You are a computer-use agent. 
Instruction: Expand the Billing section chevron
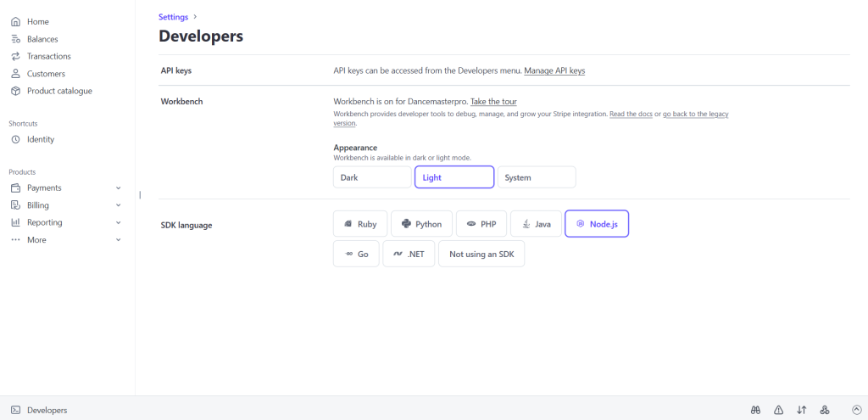coord(119,205)
